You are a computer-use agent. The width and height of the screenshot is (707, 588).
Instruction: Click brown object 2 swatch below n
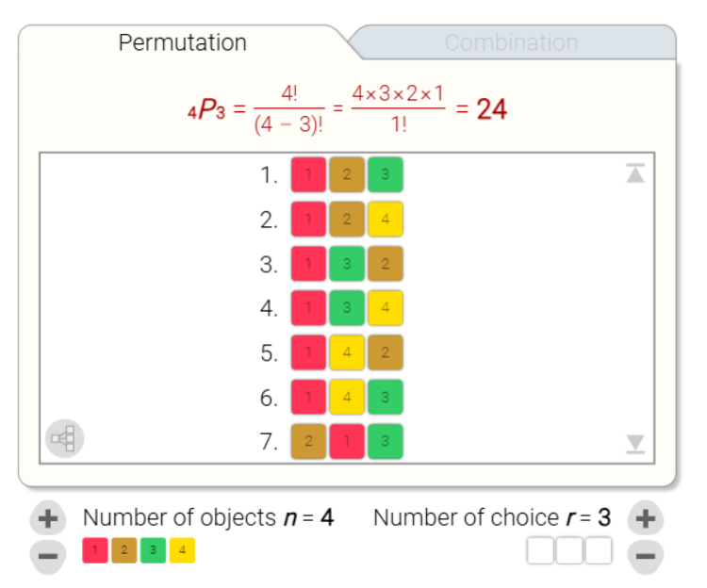pos(124,550)
